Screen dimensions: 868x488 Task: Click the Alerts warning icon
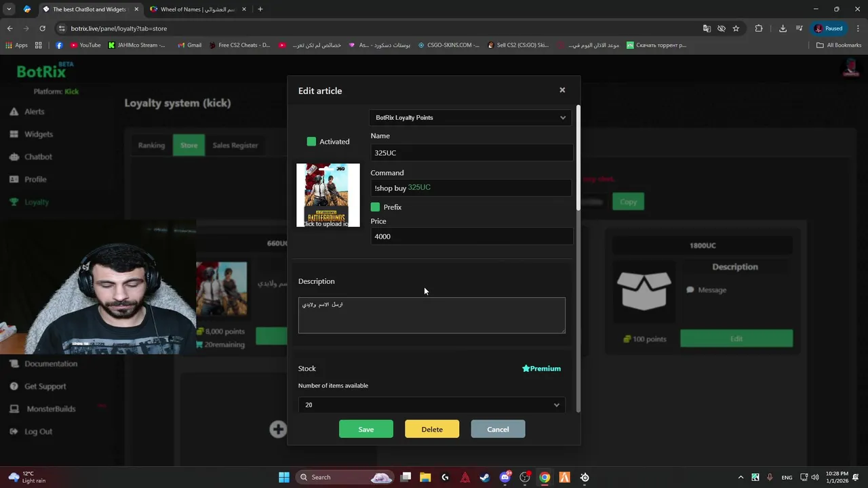coord(14,111)
